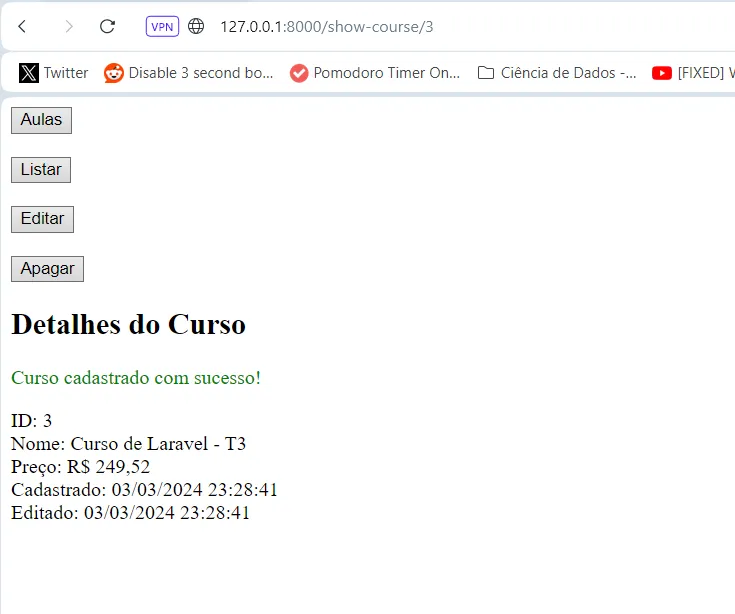Click the Listar button
Viewport: 735px width, 614px height.
[x=41, y=170]
